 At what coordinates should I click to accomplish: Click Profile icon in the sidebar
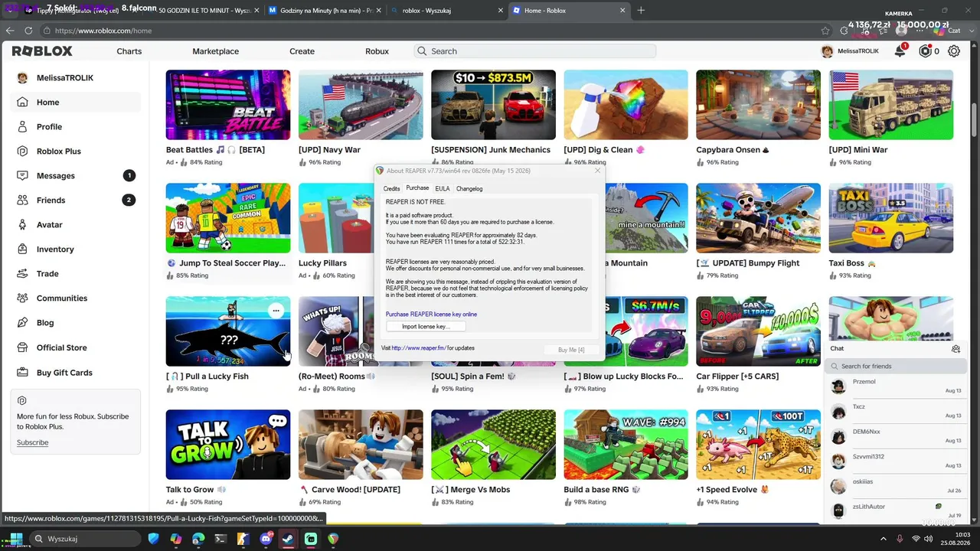click(x=22, y=127)
